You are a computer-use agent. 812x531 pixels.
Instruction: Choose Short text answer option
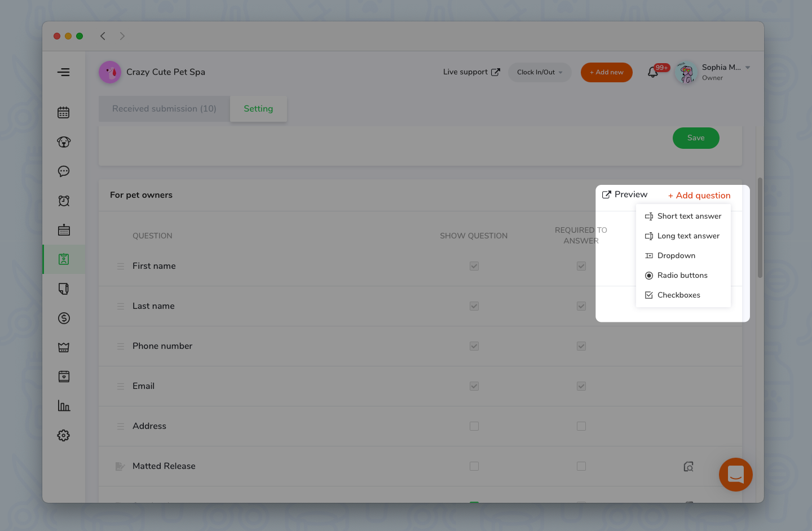click(x=683, y=216)
